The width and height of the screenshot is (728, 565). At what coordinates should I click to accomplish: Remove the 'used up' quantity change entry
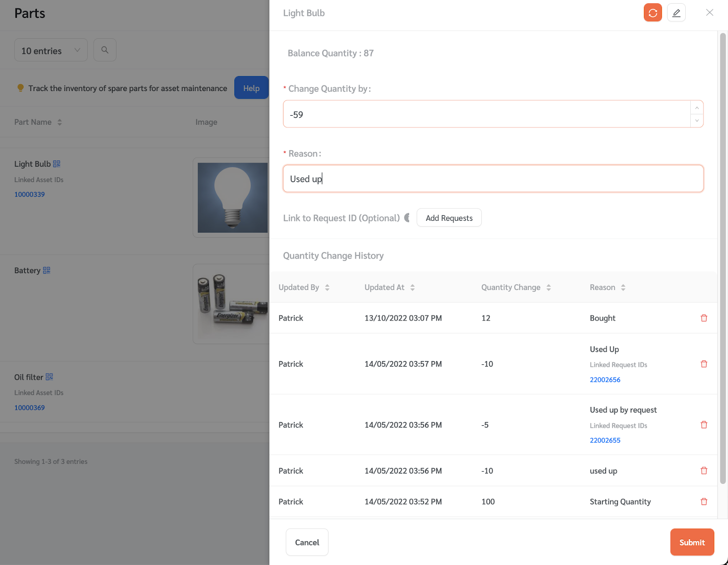click(704, 470)
